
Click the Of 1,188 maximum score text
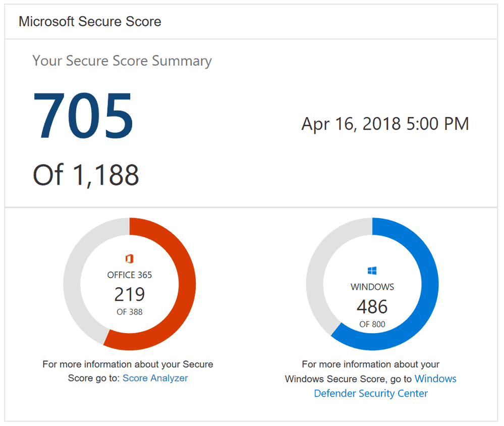(85, 175)
